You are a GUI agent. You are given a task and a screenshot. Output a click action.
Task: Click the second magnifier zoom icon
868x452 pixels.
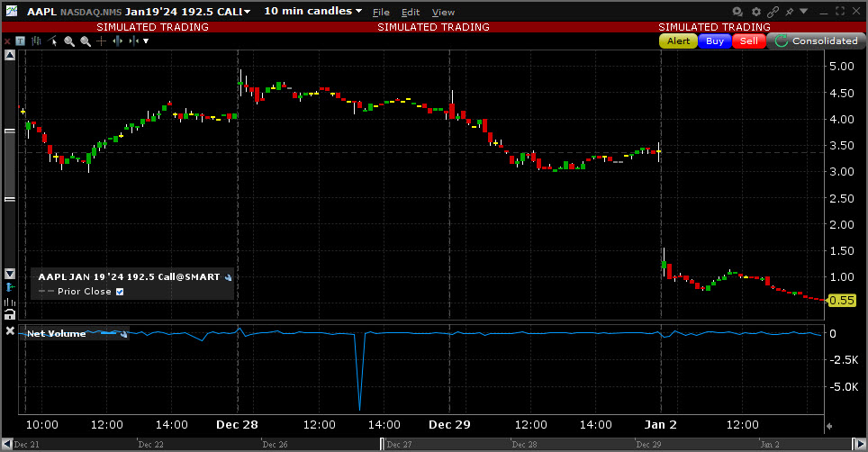tap(86, 41)
